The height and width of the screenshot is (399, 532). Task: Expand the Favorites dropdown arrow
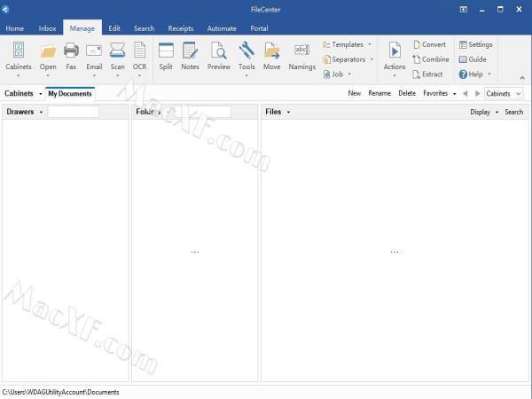pos(454,94)
